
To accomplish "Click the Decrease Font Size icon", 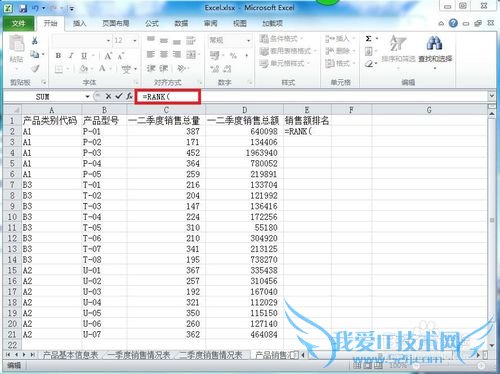I will (x=121, y=55).
